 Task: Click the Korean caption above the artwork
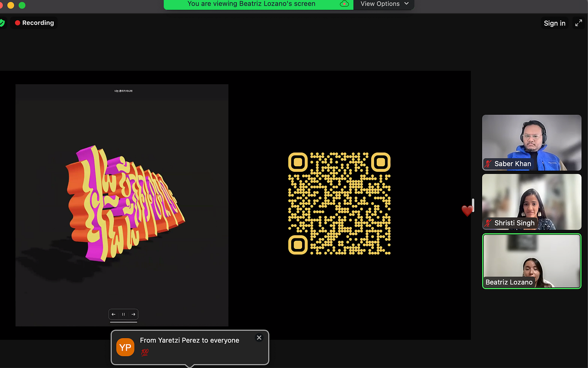[x=123, y=91]
